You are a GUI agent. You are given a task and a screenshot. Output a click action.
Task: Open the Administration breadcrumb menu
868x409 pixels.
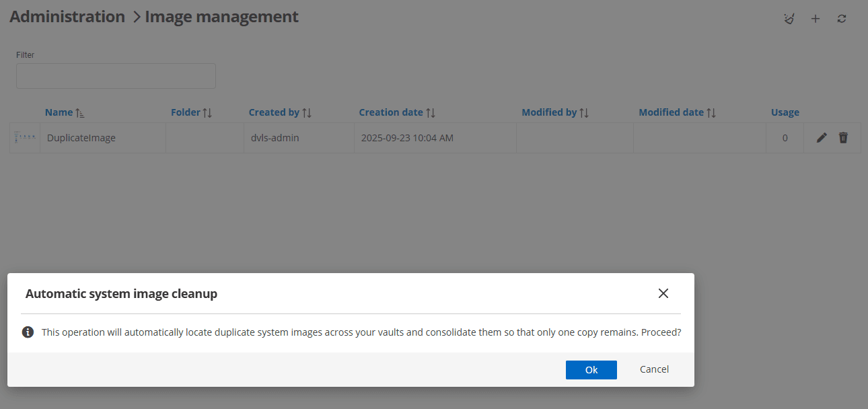[67, 16]
